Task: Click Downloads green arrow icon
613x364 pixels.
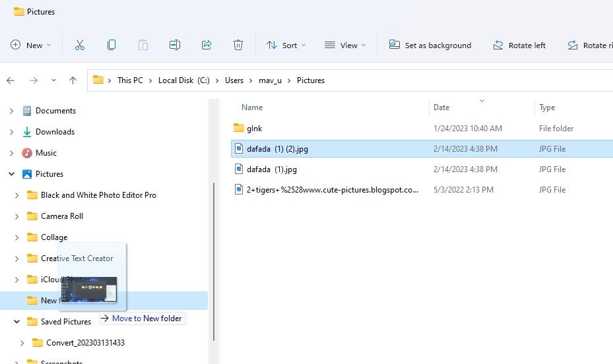Action: (x=26, y=132)
